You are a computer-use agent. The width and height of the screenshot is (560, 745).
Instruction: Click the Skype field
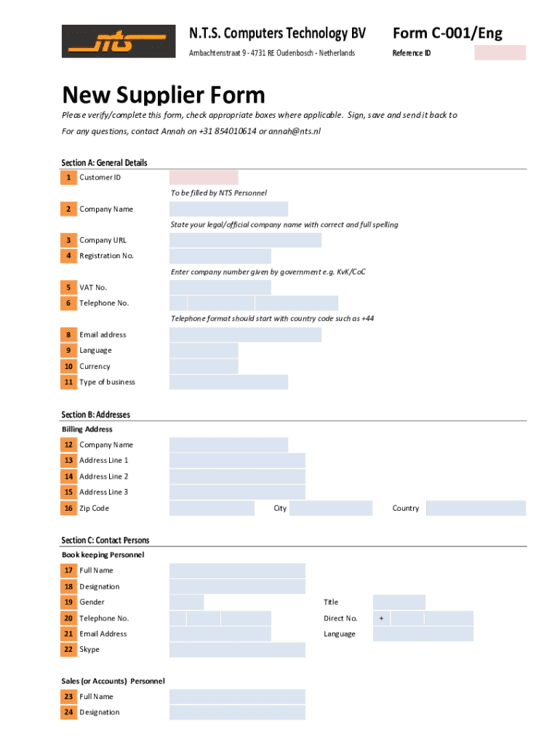pyautogui.click(x=237, y=650)
